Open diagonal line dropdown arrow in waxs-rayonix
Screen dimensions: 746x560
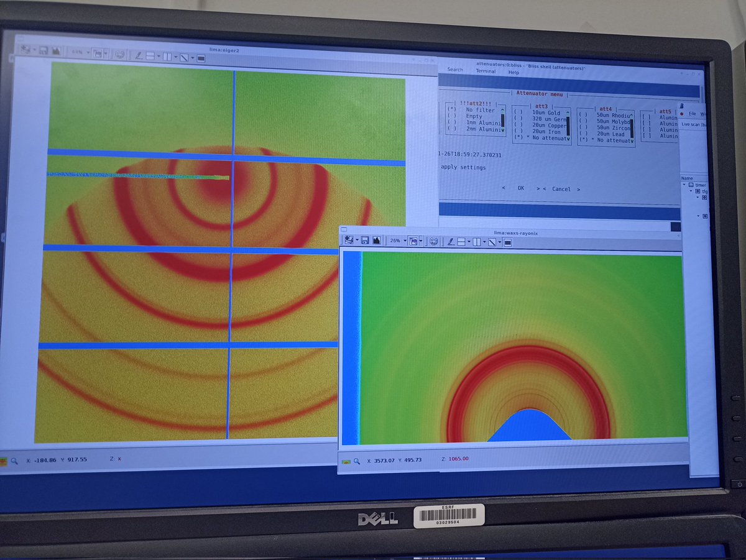pos(500,242)
